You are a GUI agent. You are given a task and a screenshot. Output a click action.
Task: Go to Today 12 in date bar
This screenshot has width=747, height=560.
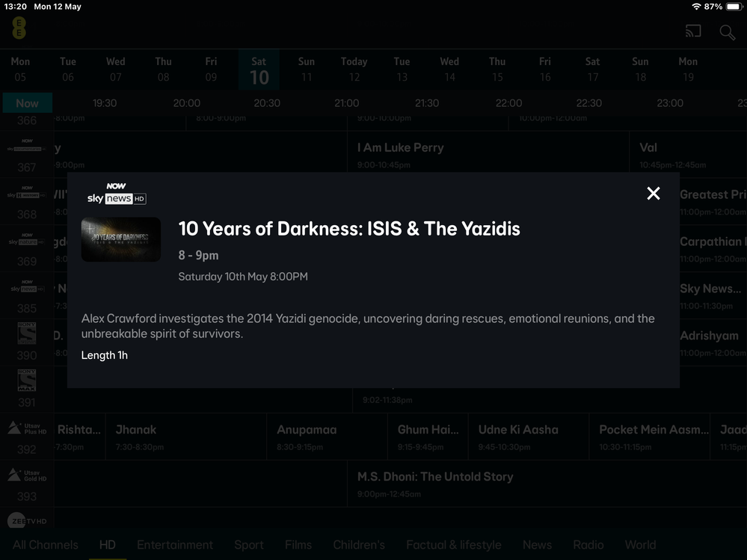(354, 69)
